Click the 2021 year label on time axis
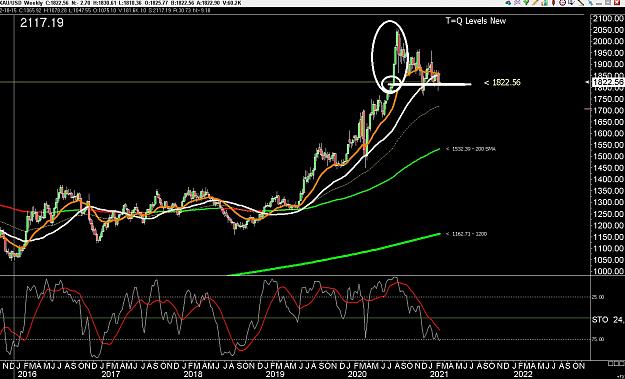 (439, 375)
